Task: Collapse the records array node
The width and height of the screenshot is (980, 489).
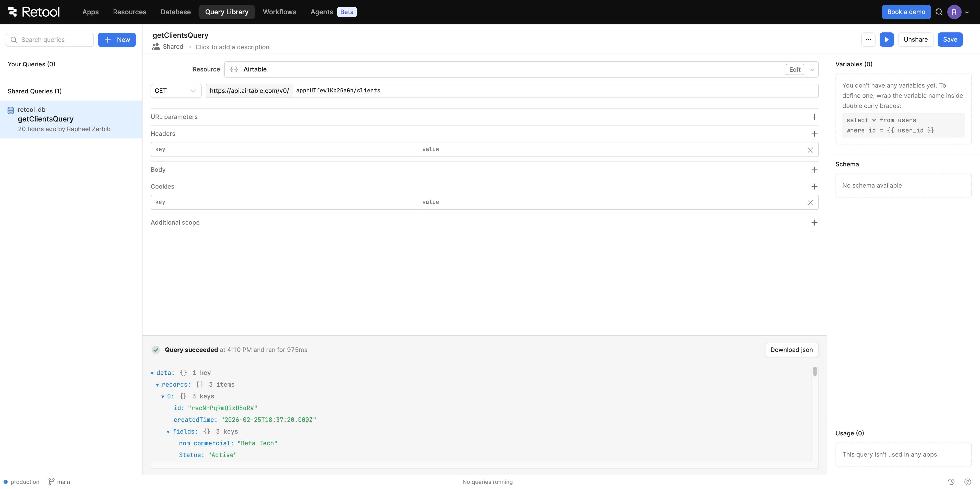Action: point(158,385)
